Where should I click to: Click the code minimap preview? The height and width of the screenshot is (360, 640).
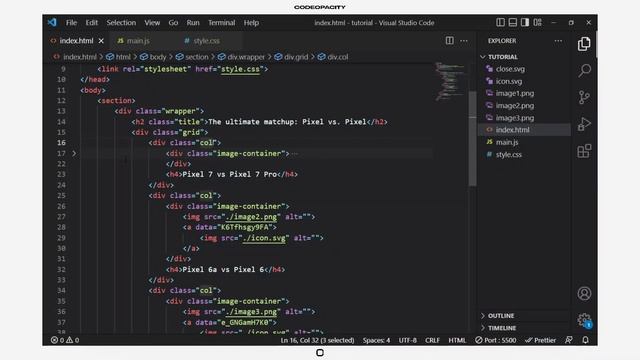450,81
